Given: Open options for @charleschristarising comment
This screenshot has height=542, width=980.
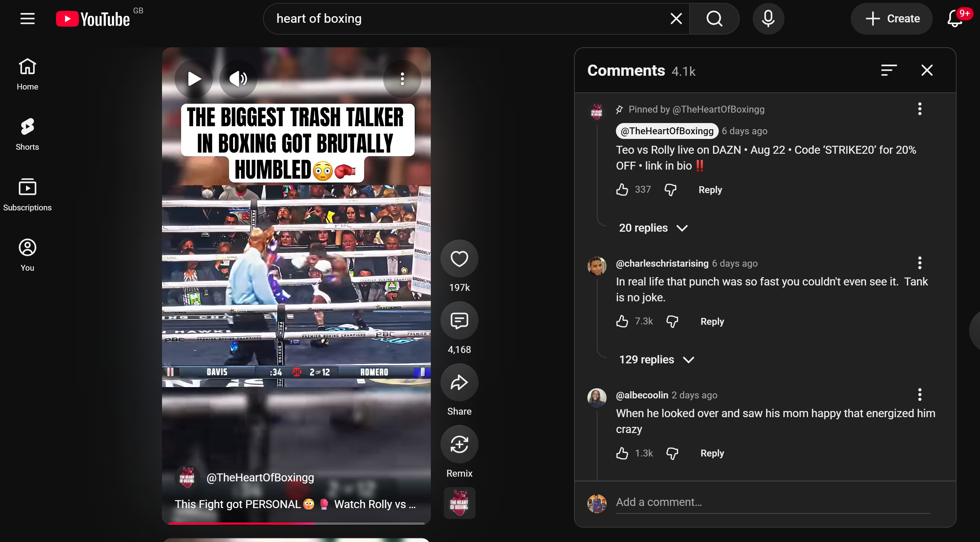Looking at the screenshot, I should [919, 263].
